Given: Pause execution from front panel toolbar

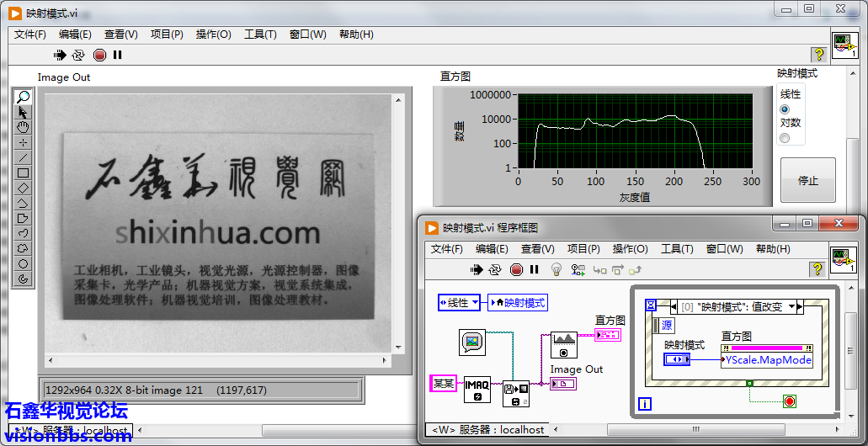Looking at the screenshot, I should tap(117, 55).
